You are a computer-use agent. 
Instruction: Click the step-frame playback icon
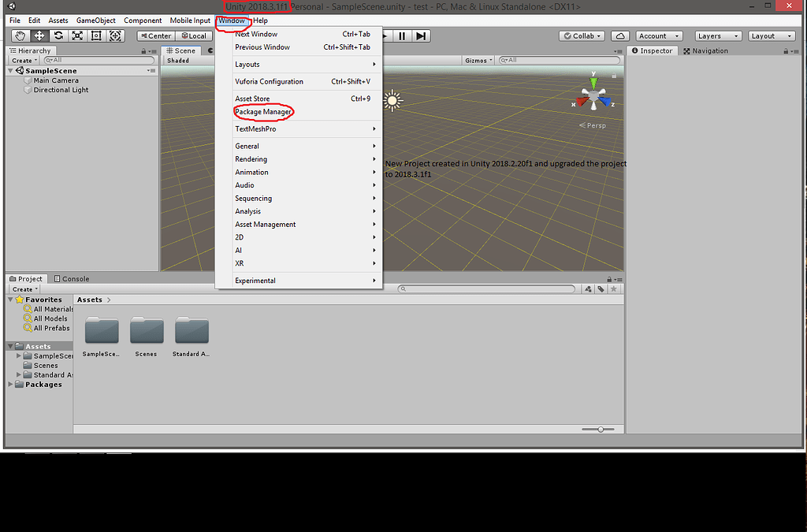point(420,35)
